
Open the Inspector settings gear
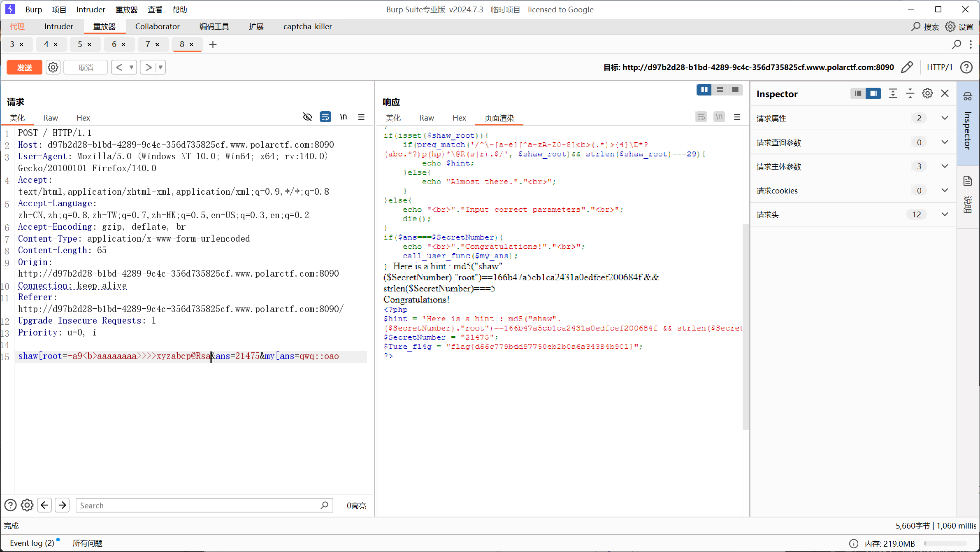tap(927, 93)
